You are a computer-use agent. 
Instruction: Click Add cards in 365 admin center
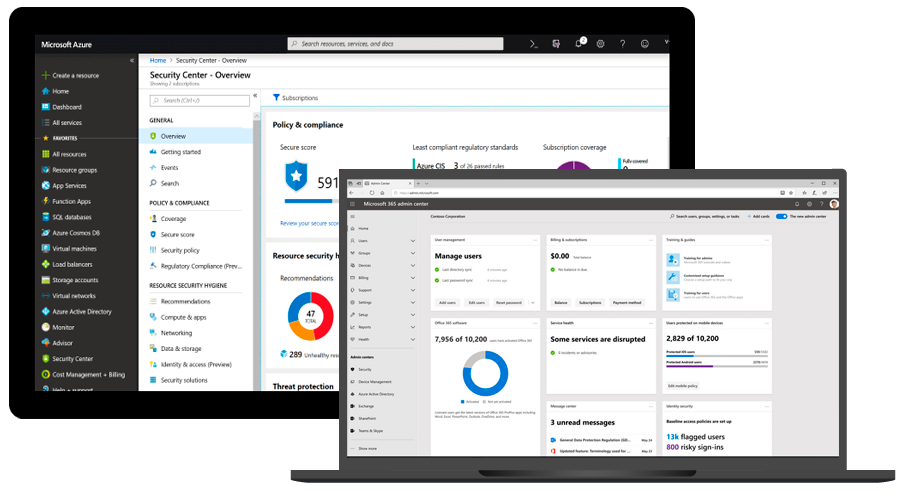coord(759,216)
